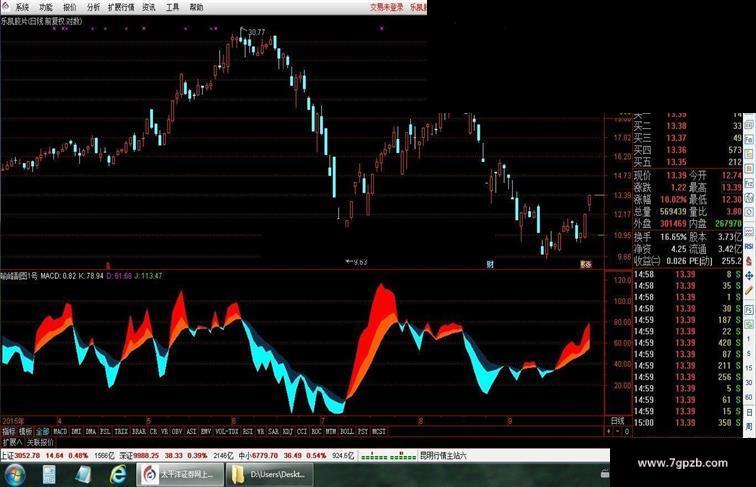
Task: Open the 分析 menu
Action: pyautogui.click(x=94, y=7)
